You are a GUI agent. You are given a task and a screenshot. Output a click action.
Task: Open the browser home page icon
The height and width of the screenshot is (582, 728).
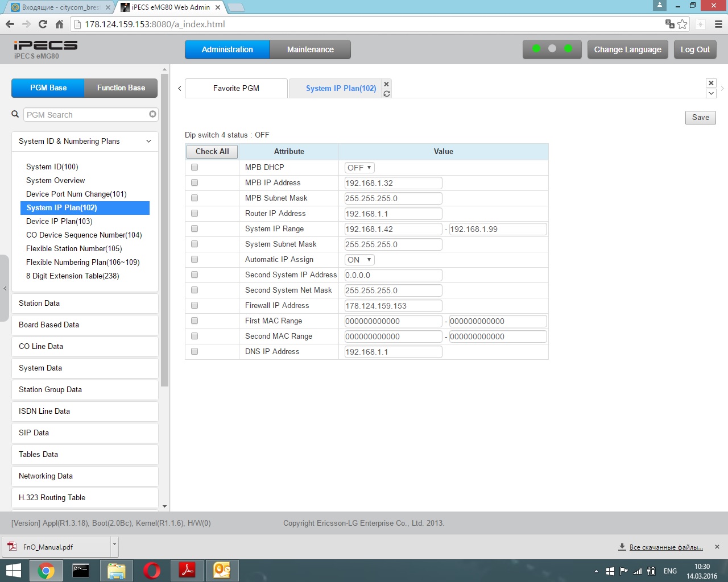pos(59,24)
